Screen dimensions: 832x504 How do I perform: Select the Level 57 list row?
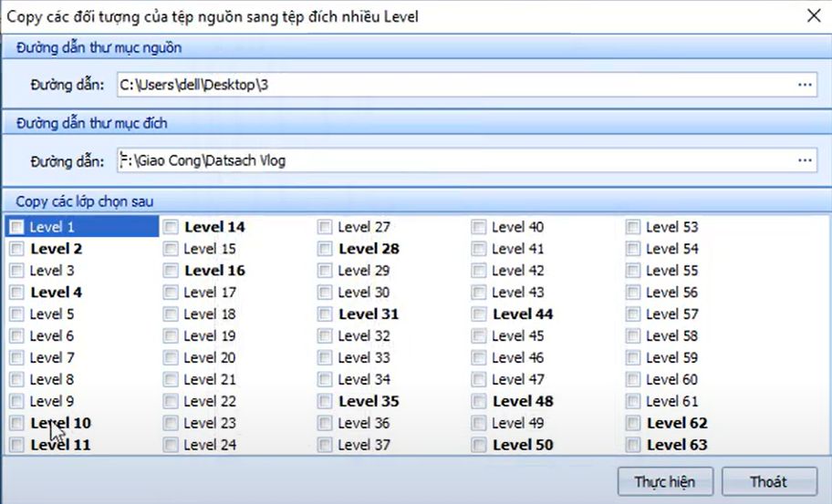(698, 314)
